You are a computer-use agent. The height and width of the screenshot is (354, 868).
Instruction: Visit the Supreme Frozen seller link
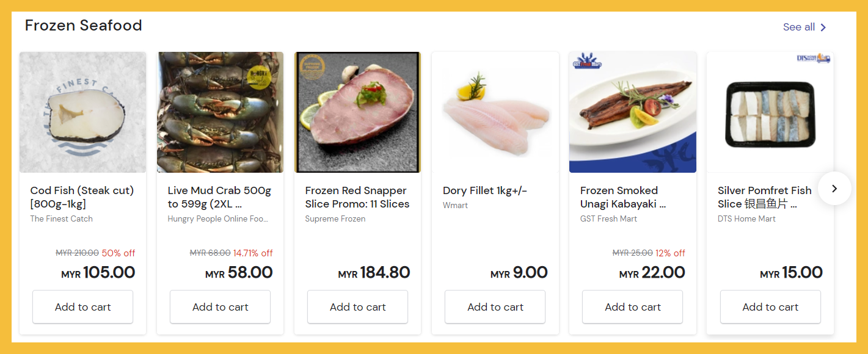[x=335, y=219]
